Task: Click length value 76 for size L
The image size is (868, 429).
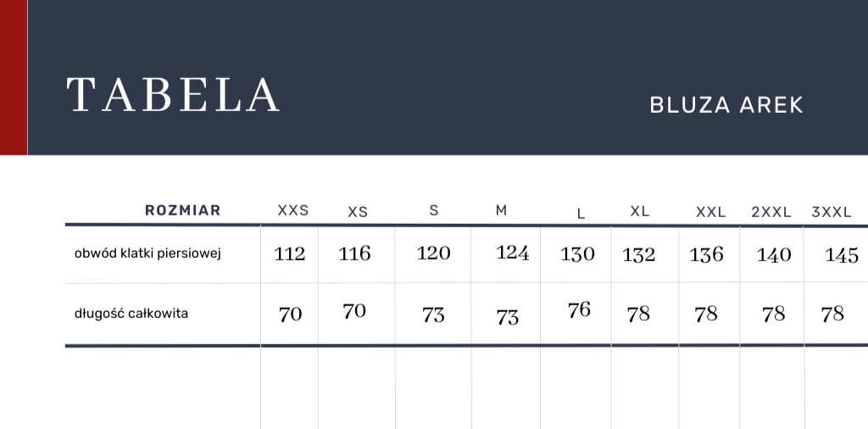Action: pyautogui.click(x=579, y=310)
